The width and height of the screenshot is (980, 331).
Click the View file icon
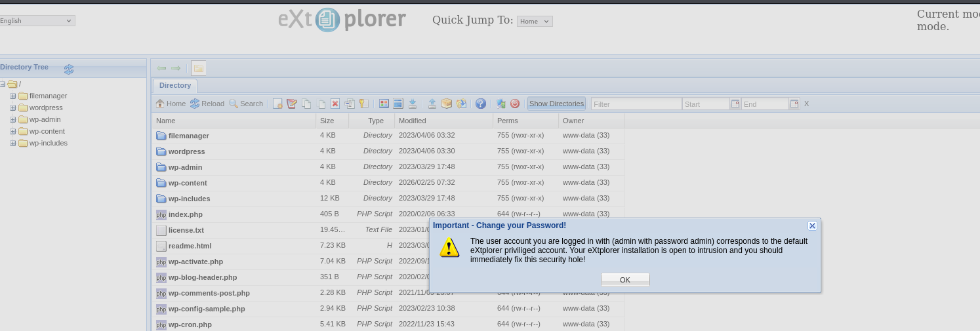click(x=384, y=104)
